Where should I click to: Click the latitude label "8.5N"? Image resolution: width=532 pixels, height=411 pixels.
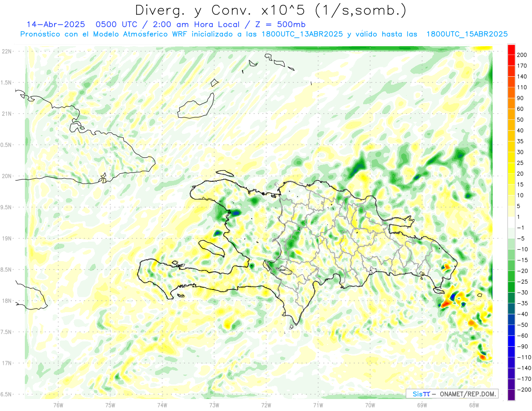pos(7,270)
